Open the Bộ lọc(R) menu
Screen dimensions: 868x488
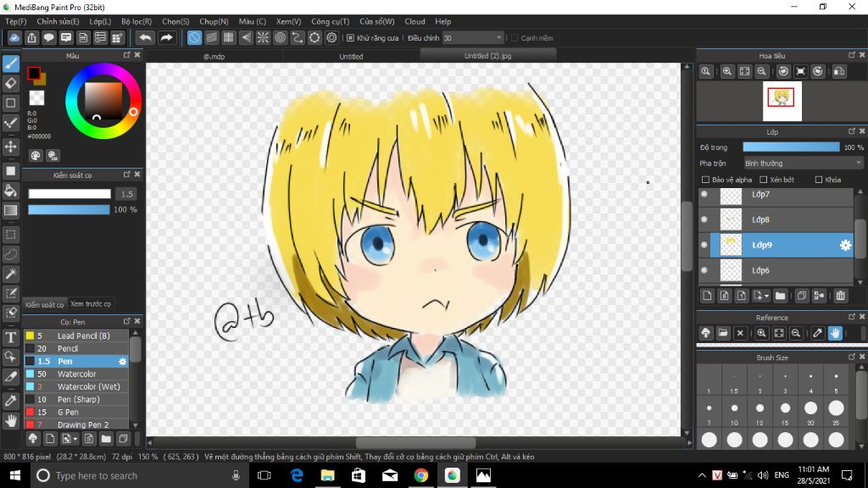[x=136, y=21]
